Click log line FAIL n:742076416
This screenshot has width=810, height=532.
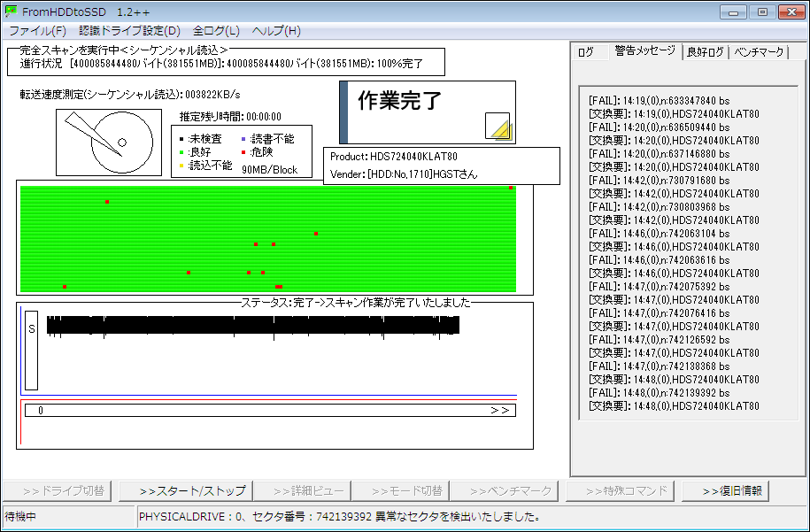click(x=660, y=313)
